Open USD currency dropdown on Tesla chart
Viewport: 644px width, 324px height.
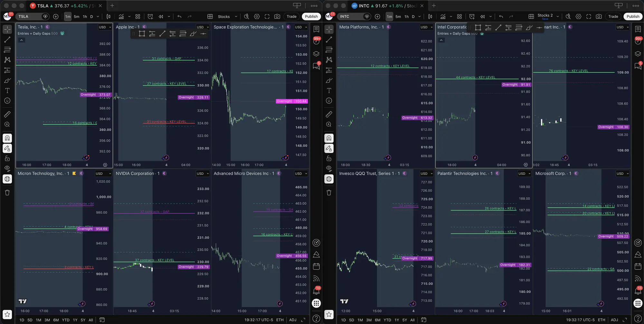(x=105, y=27)
